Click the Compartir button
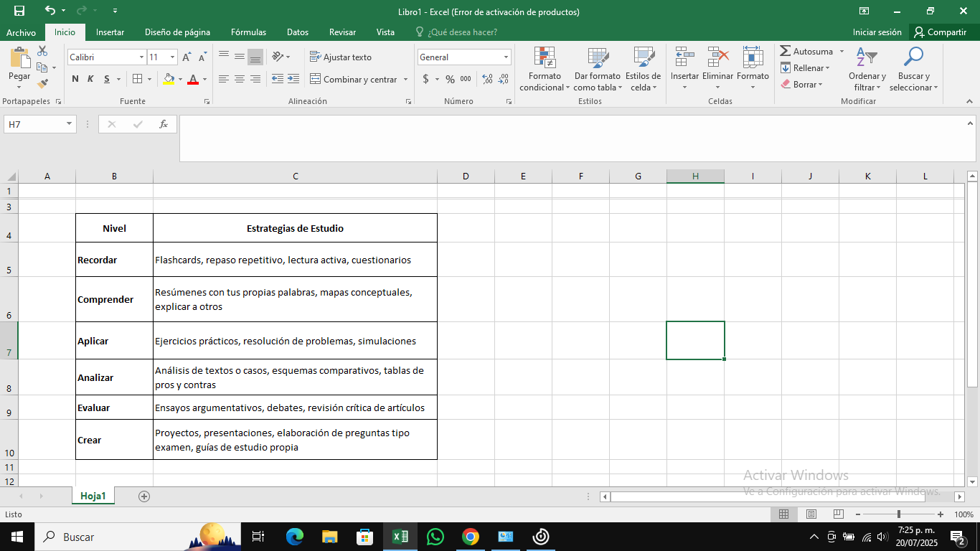Screen dimensions: 980x551 pos(941,32)
